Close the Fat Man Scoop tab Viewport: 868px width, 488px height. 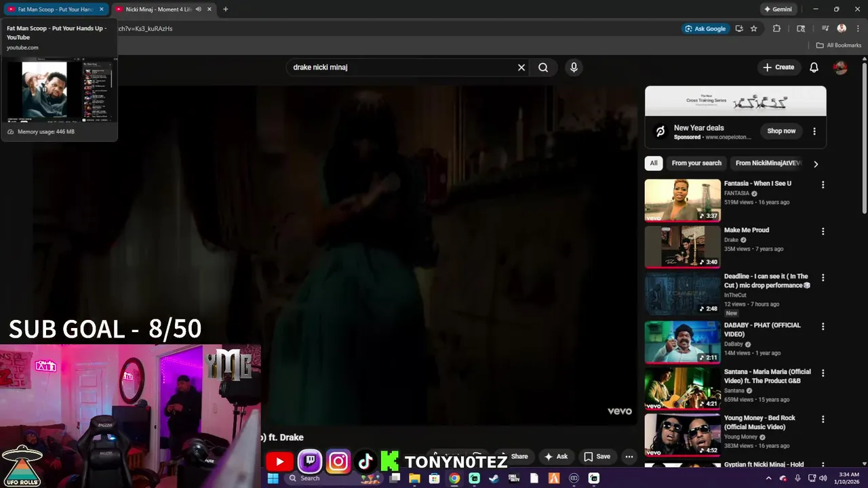click(x=102, y=9)
